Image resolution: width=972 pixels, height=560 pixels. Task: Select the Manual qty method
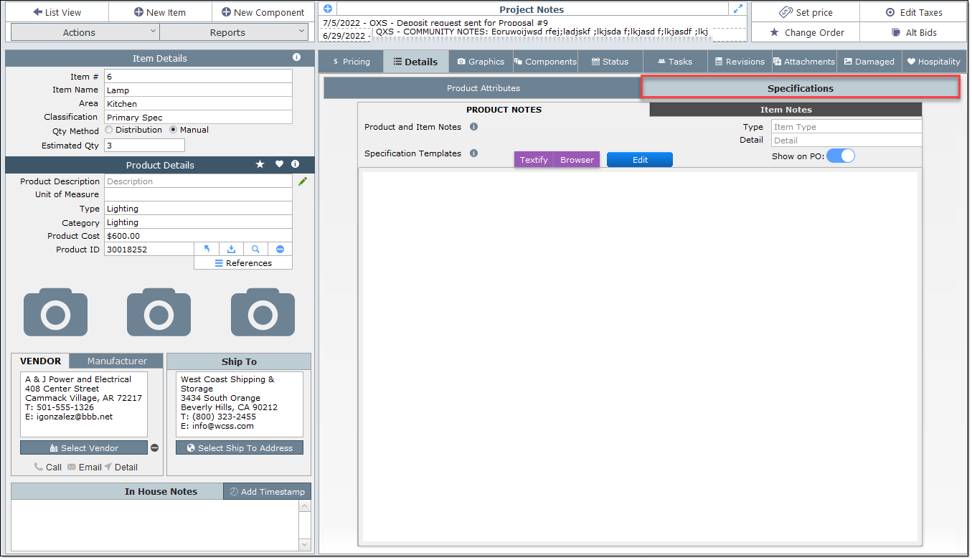pos(174,130)
